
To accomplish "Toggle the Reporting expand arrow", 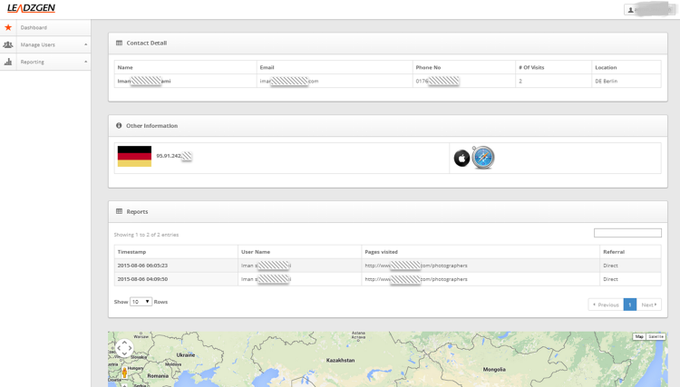I will 85,62.
